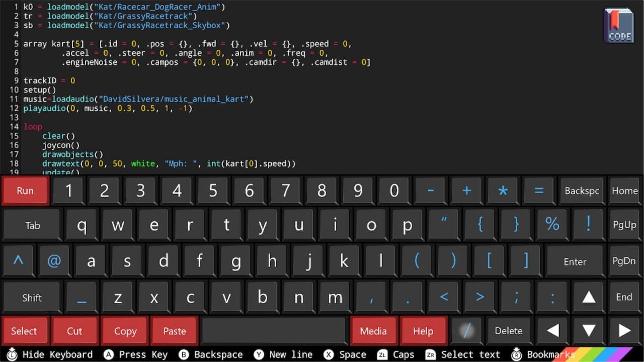Tap the underscore key
This screenshot has width=644, height=362.
tap(82, 297)
